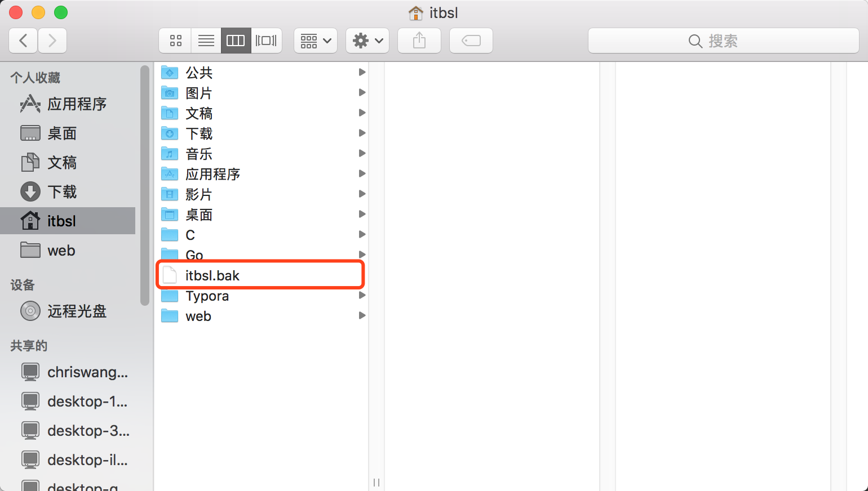Open the gear action menu
This screenshot has height=491, width=868.
pyautogui.click(x=367, y=41)
